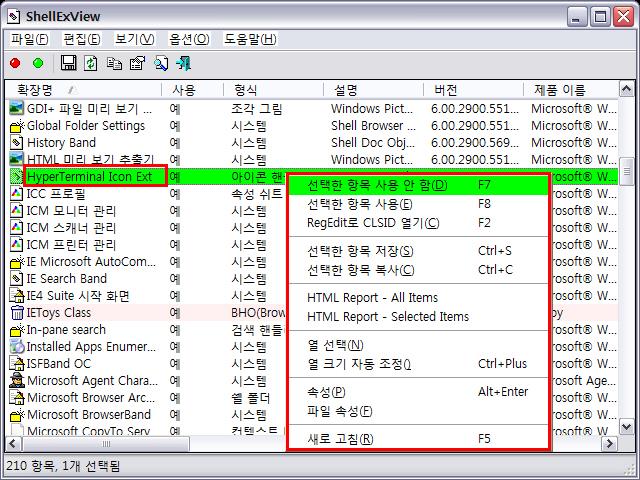Click the Shell Doc Obj... description cell
640x480 pixels.
(x=373, y=142)
